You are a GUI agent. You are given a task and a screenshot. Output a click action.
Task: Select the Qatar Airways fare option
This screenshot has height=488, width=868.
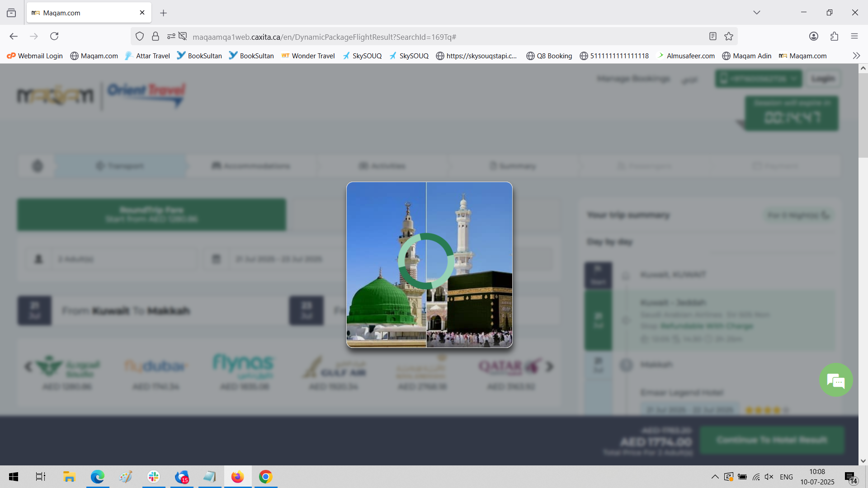(510, 371)
